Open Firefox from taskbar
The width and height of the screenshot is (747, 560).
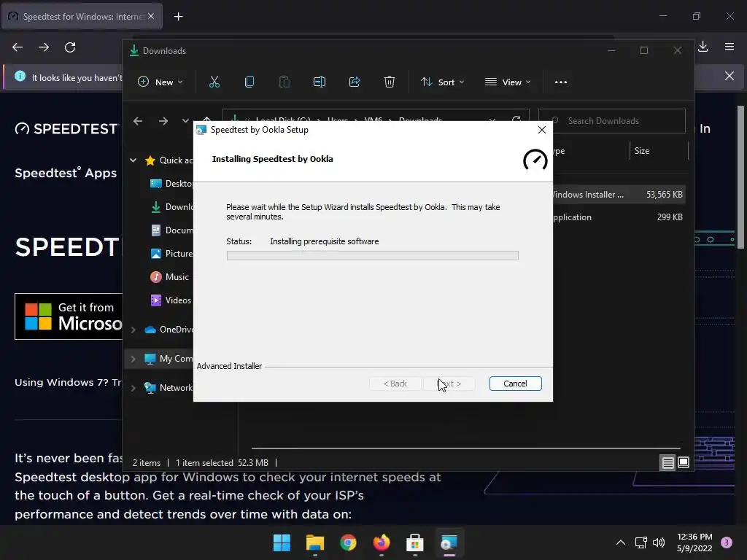tap(382, 542)
